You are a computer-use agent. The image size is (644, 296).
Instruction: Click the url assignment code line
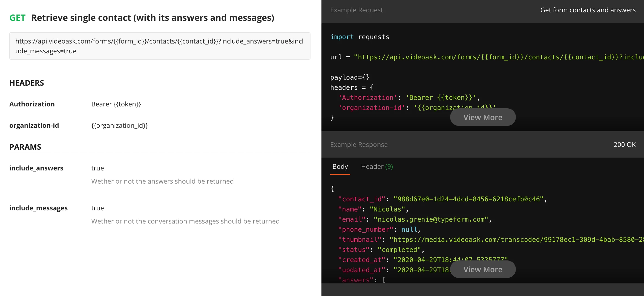487,57
